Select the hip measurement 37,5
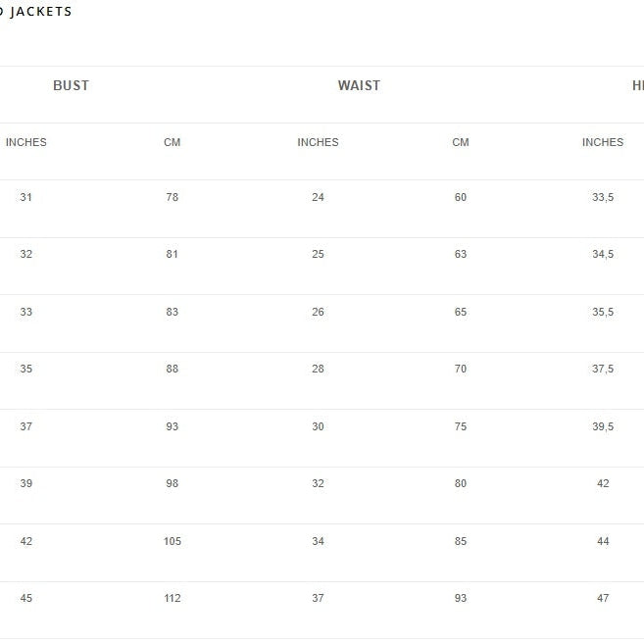Image resolution: width=644 pixels, height=644 pixels. (x=603, y=369)
